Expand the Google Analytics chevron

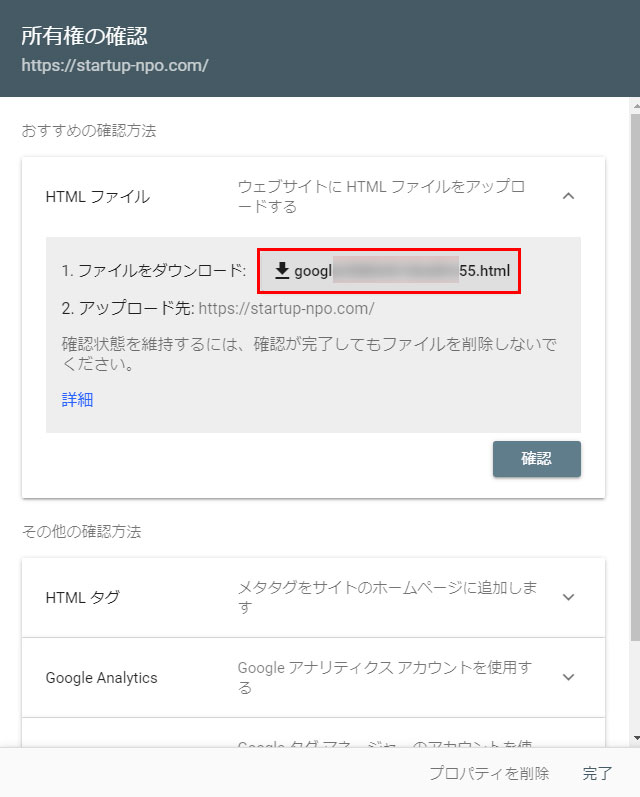(568, 677)
